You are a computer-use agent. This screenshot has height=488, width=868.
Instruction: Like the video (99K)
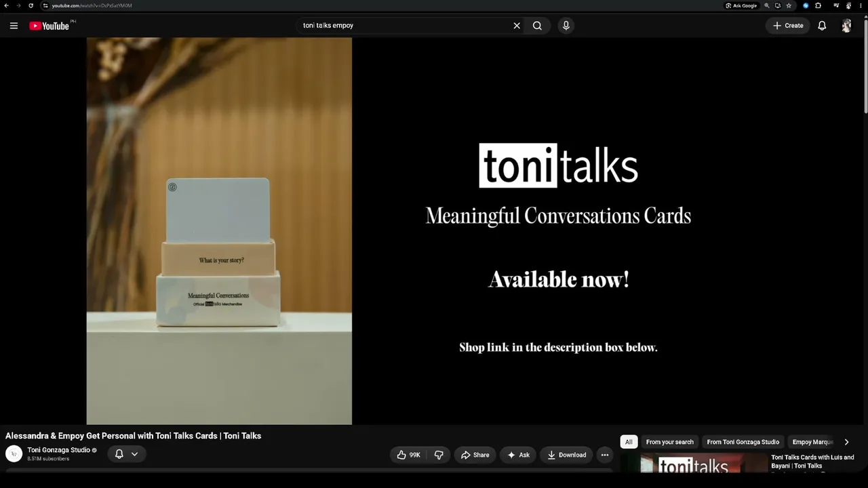pos(408,455)
